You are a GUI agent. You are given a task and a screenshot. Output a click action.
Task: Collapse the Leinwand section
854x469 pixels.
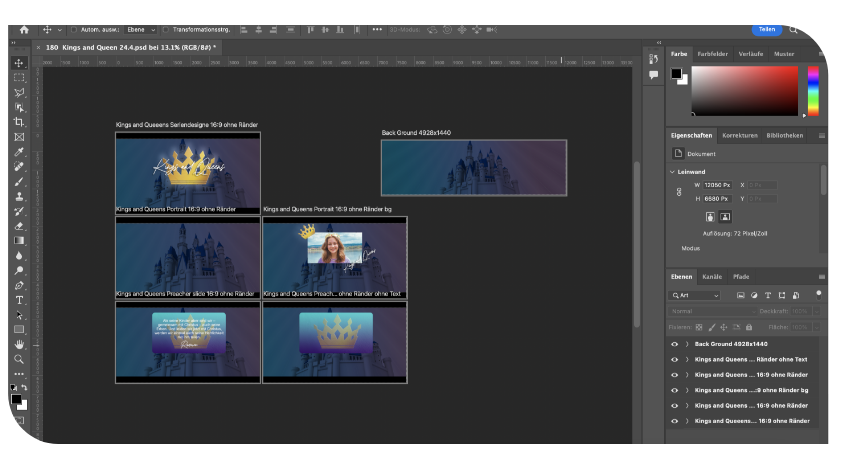pos(672,171)
